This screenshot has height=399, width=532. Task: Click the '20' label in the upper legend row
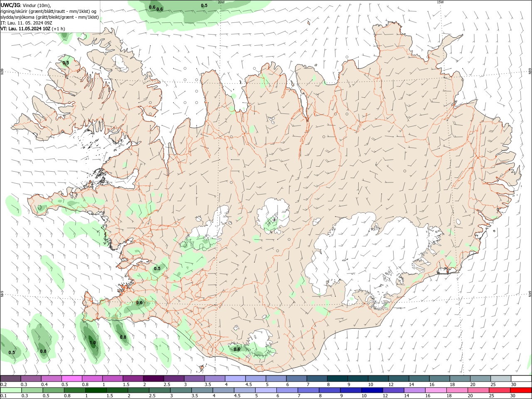tap(473, 384)
